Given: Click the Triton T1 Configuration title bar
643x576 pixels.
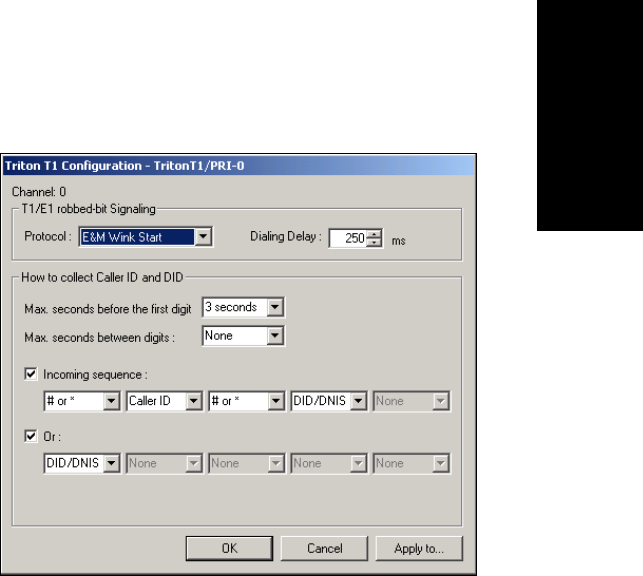Looking at the screenshot, I should point(239,166).
